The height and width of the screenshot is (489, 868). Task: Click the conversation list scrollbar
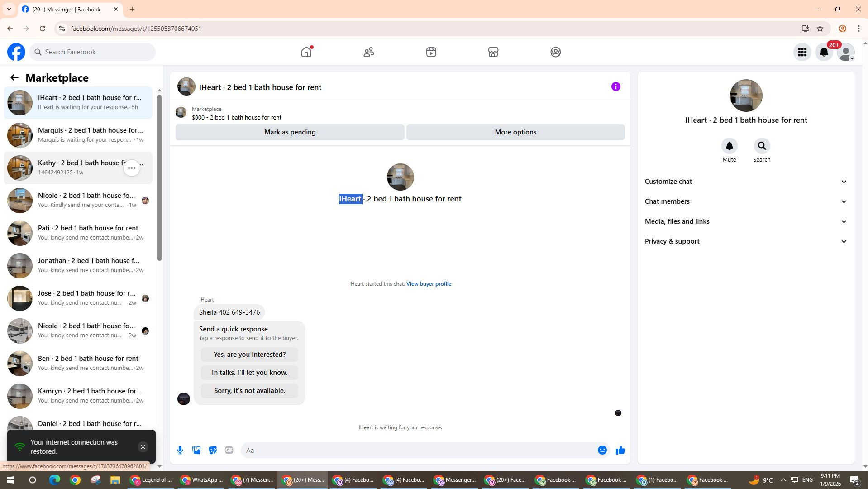[x=159, y=177]
